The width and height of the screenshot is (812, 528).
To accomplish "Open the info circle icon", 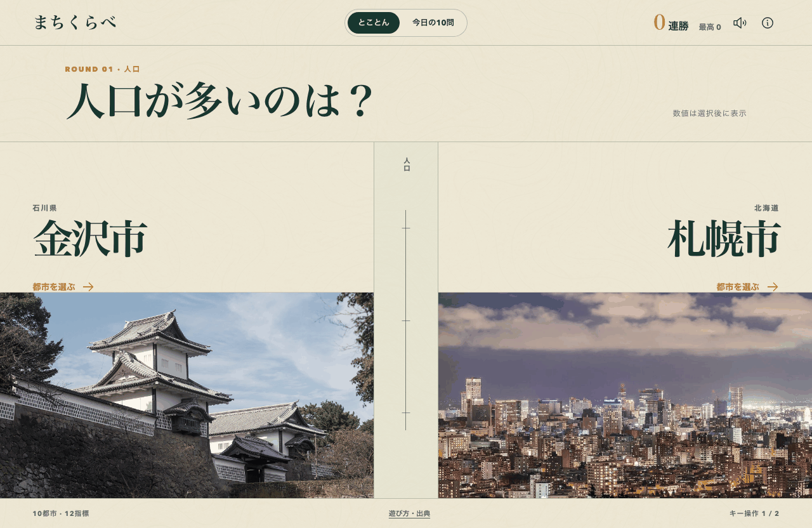I will point(768,23).
